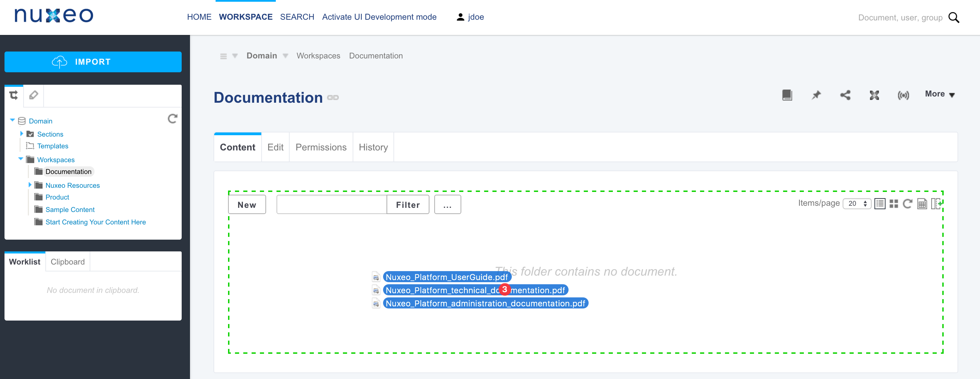The width and height of the screenshot is (980, 379).
Task: Expand the Nuxeo Resources tree node
Action: (30, 185)
